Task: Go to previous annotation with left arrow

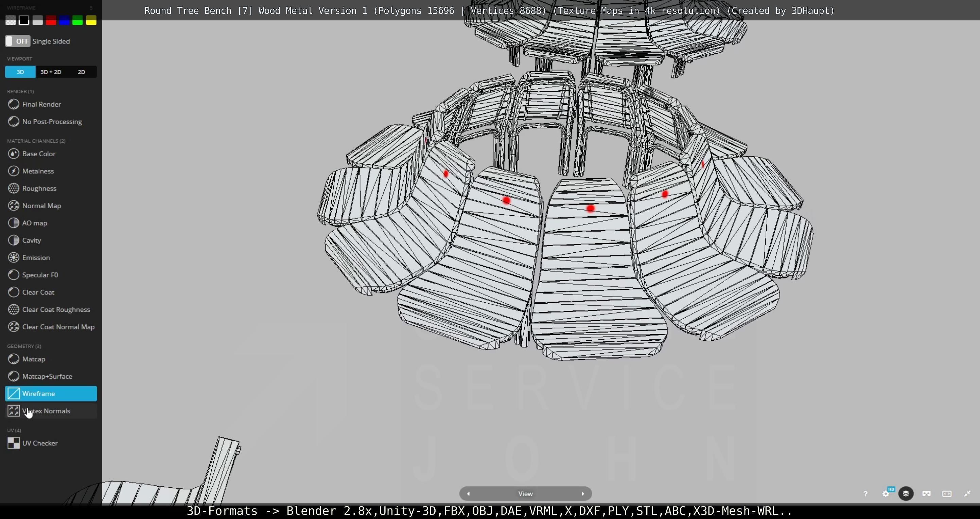Action: pos(468,494)
